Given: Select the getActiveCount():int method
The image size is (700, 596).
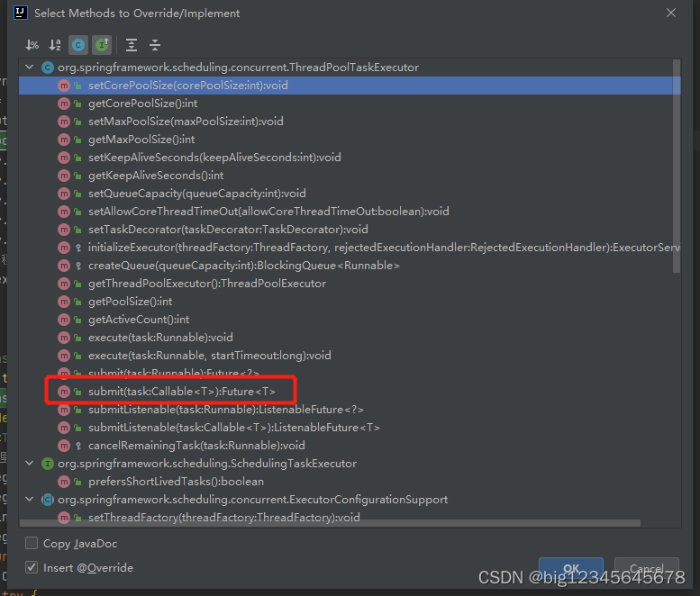Looking at the screenshot, I should [350, 320].
